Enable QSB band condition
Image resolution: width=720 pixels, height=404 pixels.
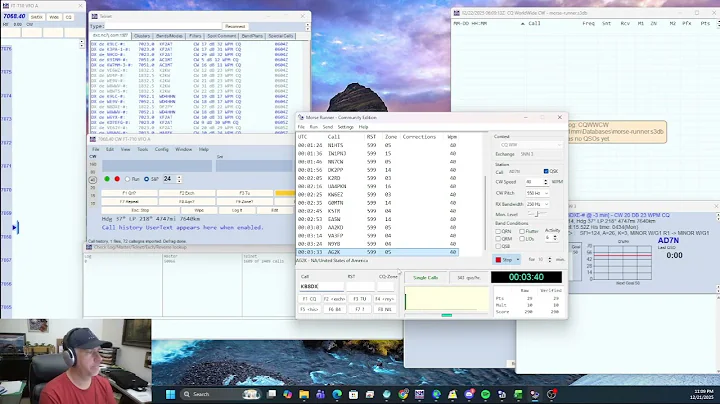pyautogui.click(x=498, y=246)
